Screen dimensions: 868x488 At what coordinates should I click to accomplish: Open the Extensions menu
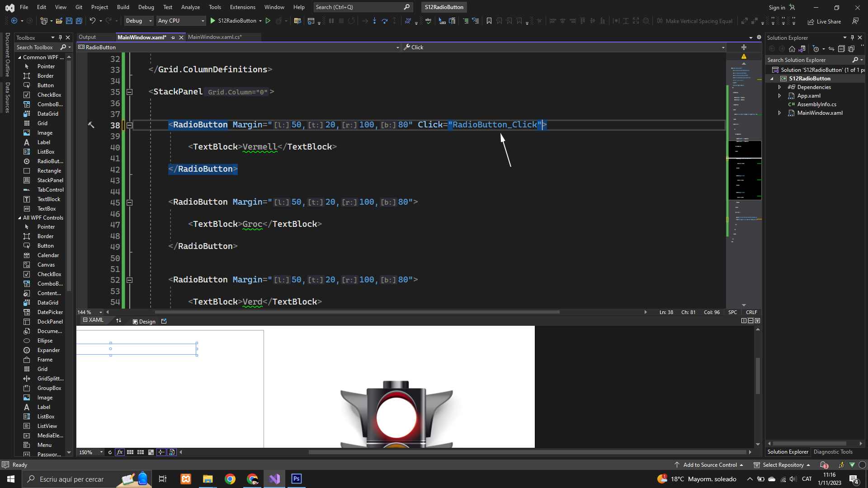[x=242, y=7]
